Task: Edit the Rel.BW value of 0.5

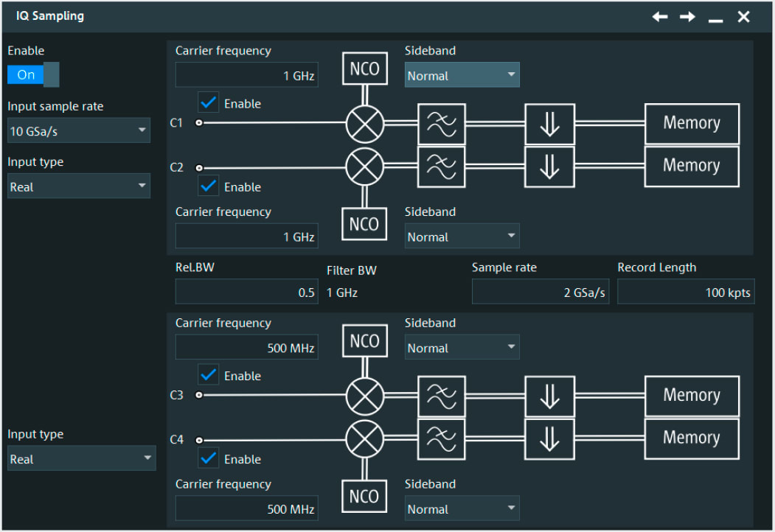Action: (x=246, y=291)
